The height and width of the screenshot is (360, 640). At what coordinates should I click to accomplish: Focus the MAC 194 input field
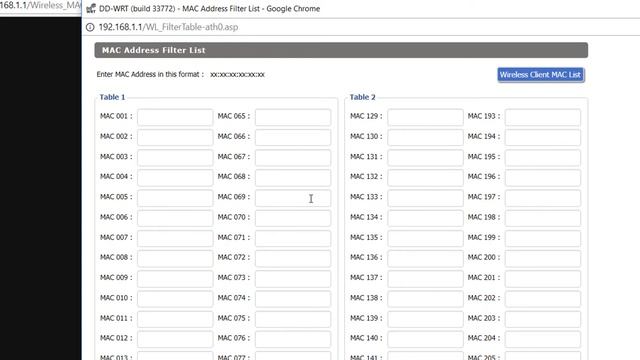(x=543, y=137)
